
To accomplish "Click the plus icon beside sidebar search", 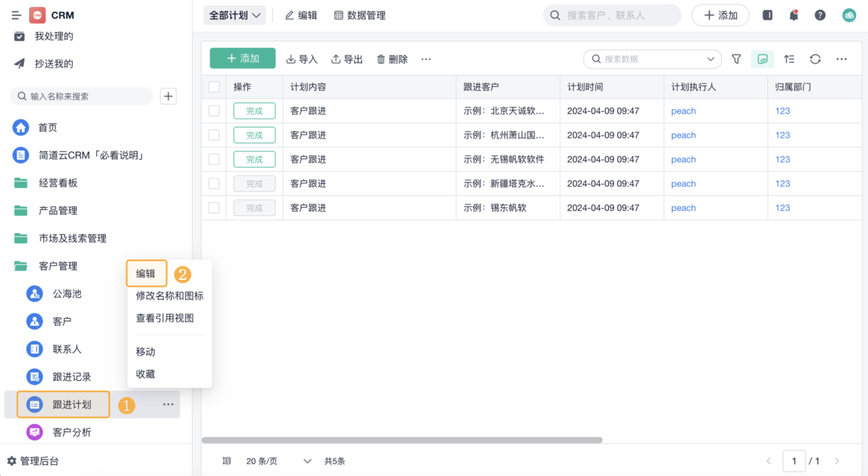I will coord(168,96).
